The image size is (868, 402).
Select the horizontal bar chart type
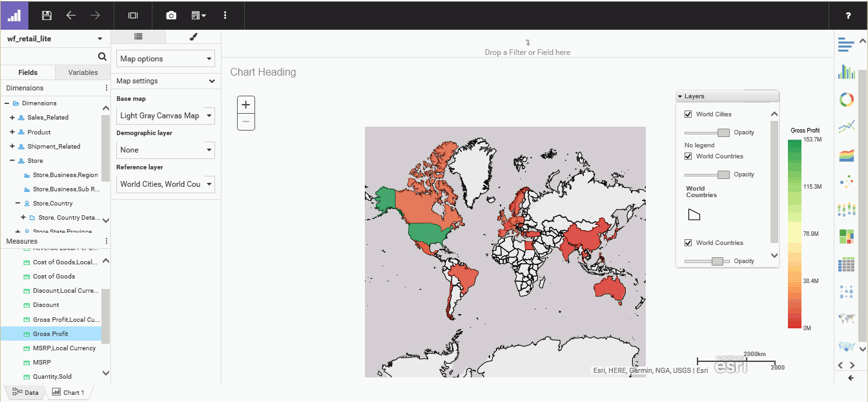point(846,45)
